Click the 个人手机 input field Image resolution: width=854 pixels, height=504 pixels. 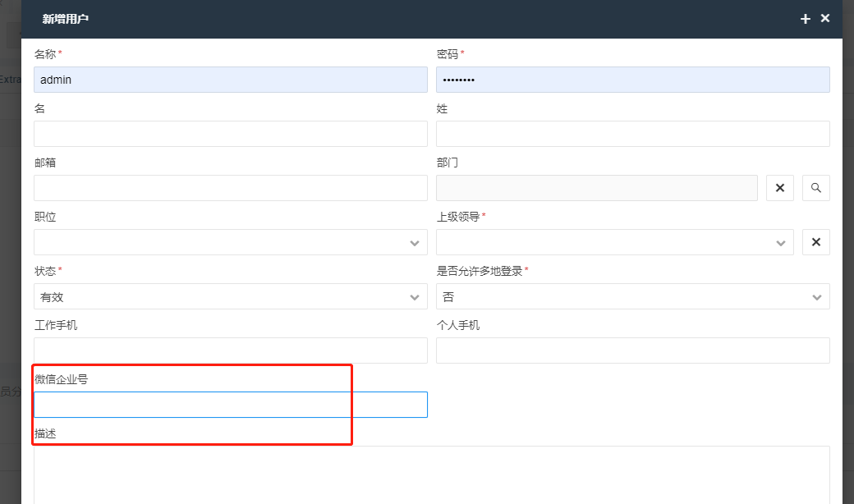(x=633, y=351)
